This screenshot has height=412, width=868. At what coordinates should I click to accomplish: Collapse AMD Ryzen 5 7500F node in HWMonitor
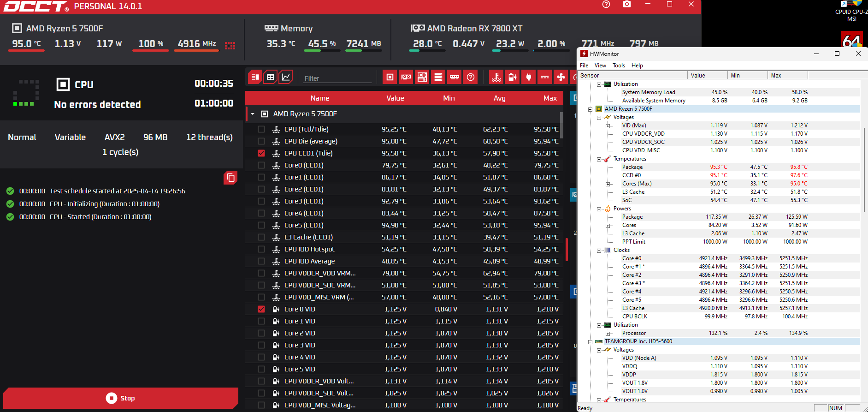tap(590, 109)
